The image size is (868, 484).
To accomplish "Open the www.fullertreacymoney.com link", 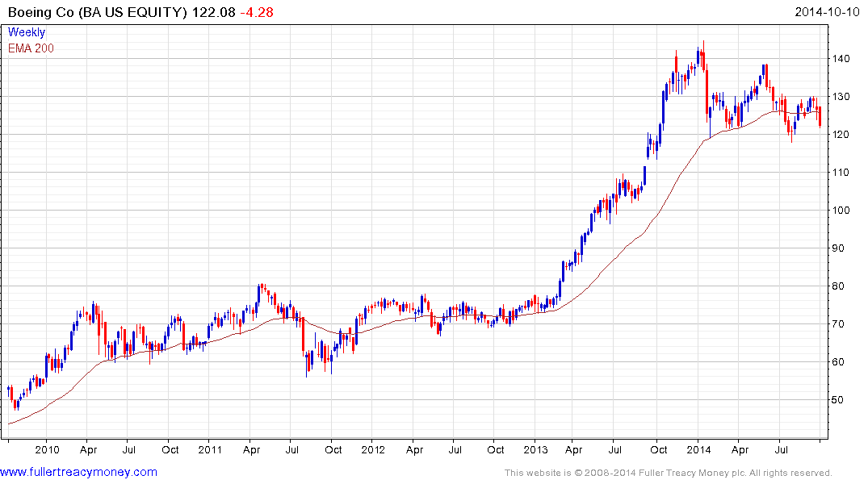I will click(78, 472).
